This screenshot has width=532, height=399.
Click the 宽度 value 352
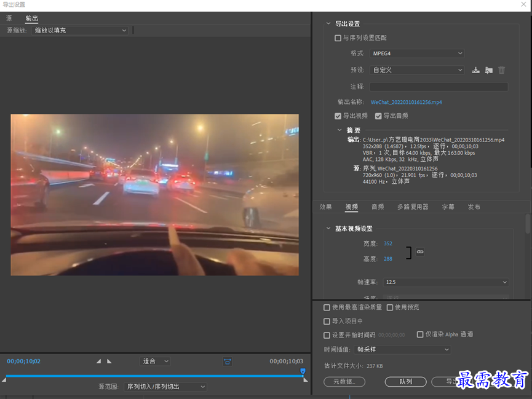[x=388, y=243]
